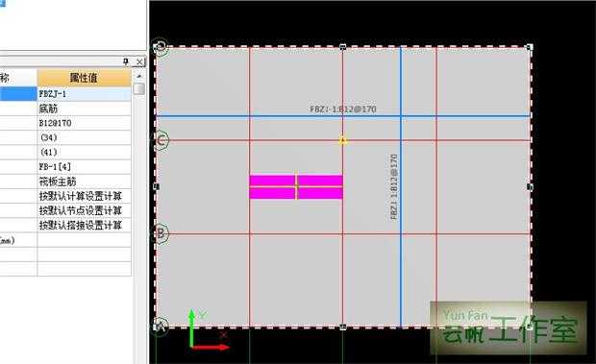Select the 底筋 property value

(x=84, y=109)
